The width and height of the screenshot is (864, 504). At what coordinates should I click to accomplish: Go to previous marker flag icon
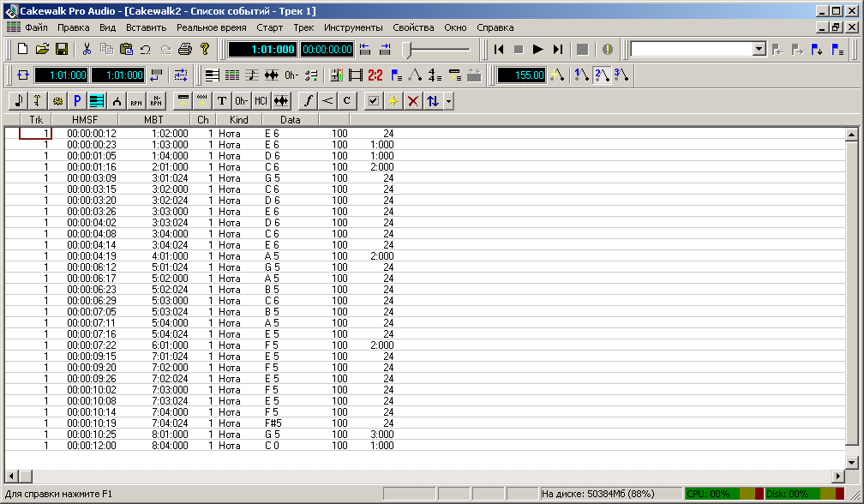[x=777, y=49]
